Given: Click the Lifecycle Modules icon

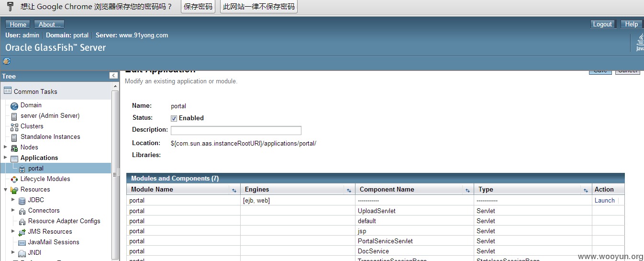Looking at the screenshot, I should click(x=14, y=180).
